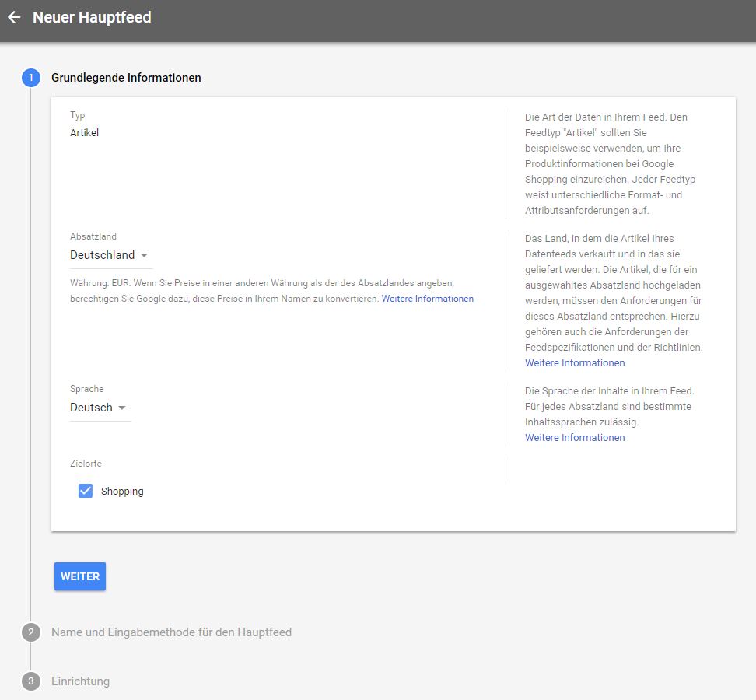
Task: Select the Einrichtung step
Action: [x=81, y=681]
